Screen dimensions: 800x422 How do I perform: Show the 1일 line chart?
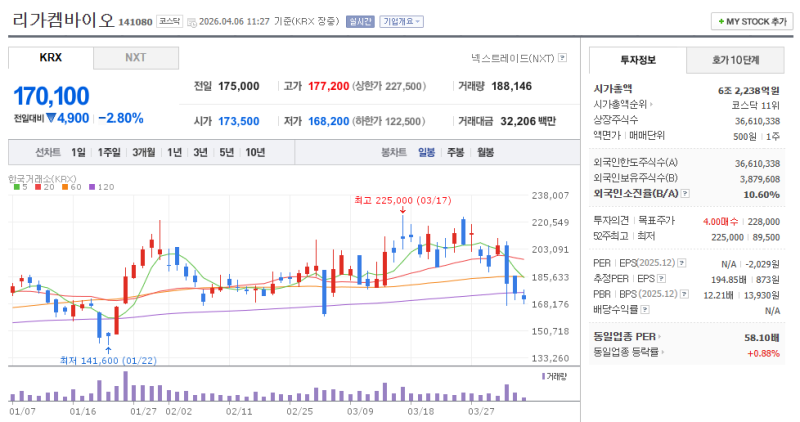(78, 152)
